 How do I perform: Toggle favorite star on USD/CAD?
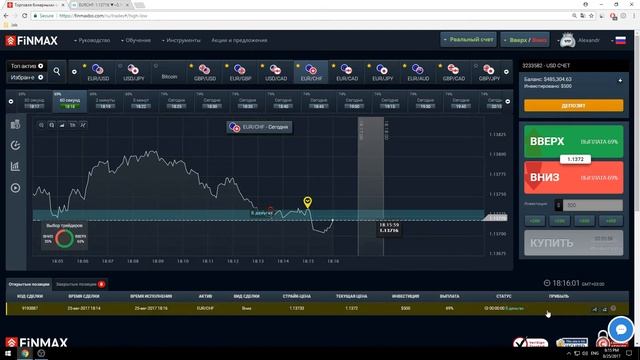point(262,66)
